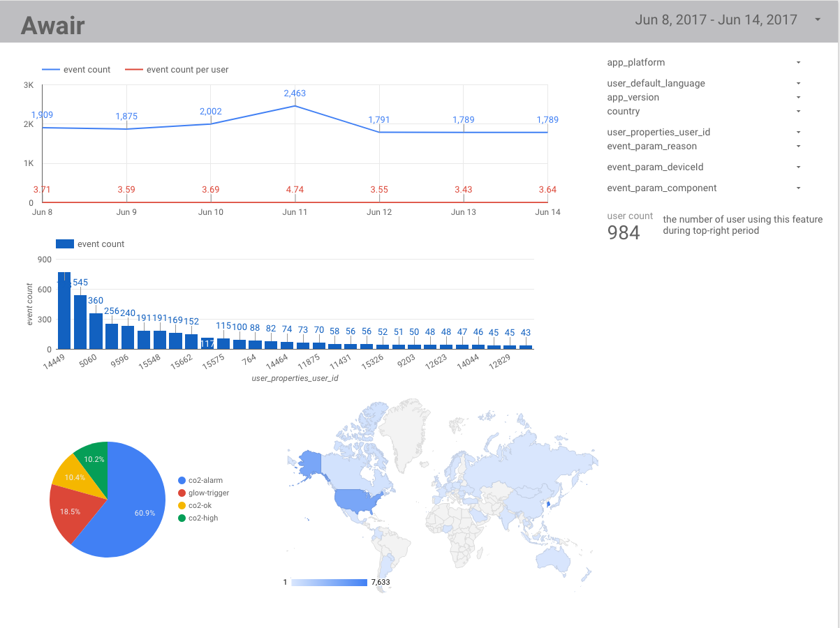This screenshot has height=628, width=840.
Task: Click the co2-high legend entry
Action: pos(198,518)
